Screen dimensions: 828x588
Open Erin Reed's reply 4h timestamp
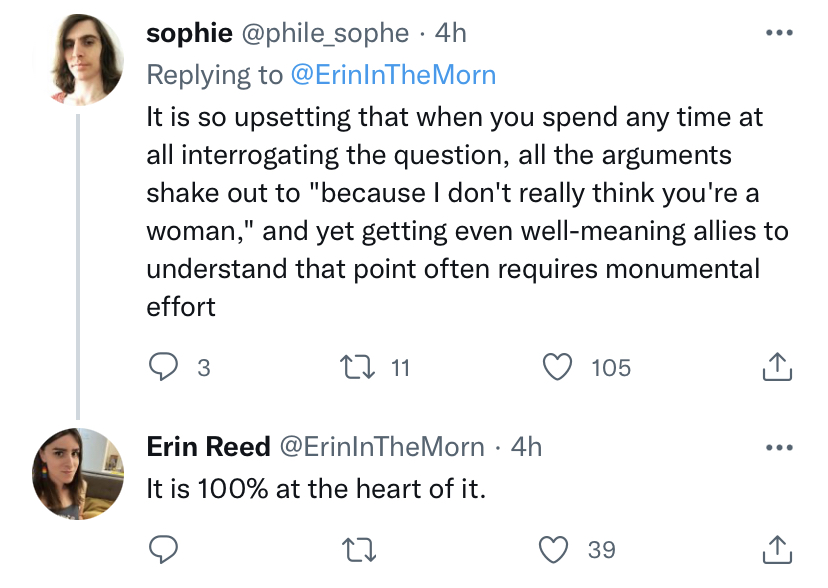click(526, 446)
